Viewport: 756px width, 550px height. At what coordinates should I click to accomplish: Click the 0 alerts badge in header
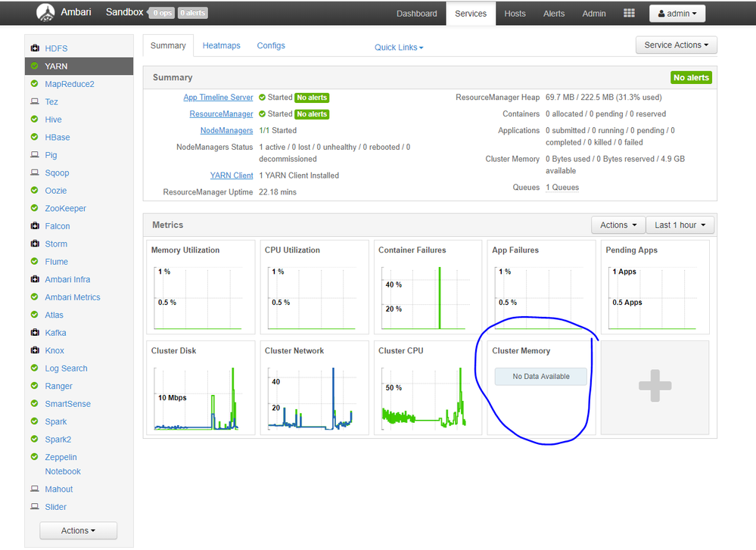(192, 13)
